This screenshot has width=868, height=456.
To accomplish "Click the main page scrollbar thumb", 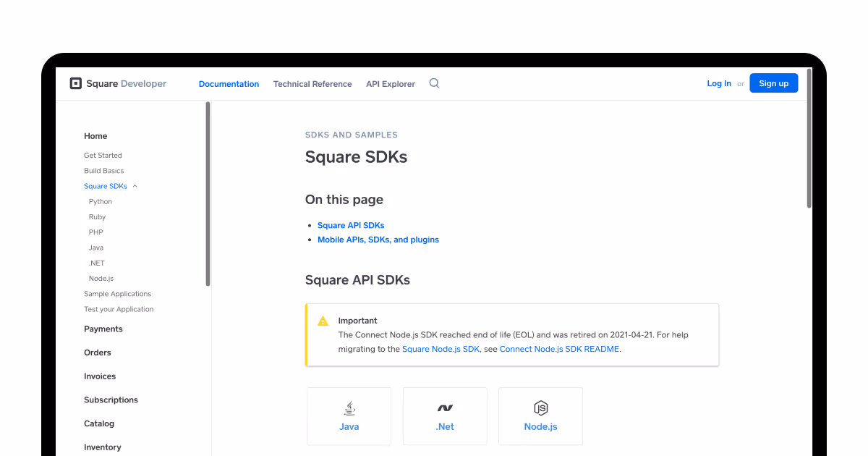I will 809,138.
